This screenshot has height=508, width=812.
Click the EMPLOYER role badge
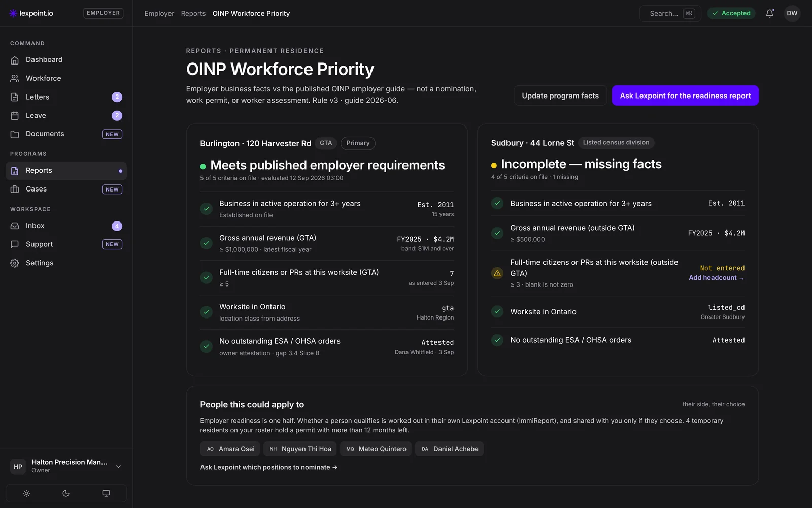103,13
